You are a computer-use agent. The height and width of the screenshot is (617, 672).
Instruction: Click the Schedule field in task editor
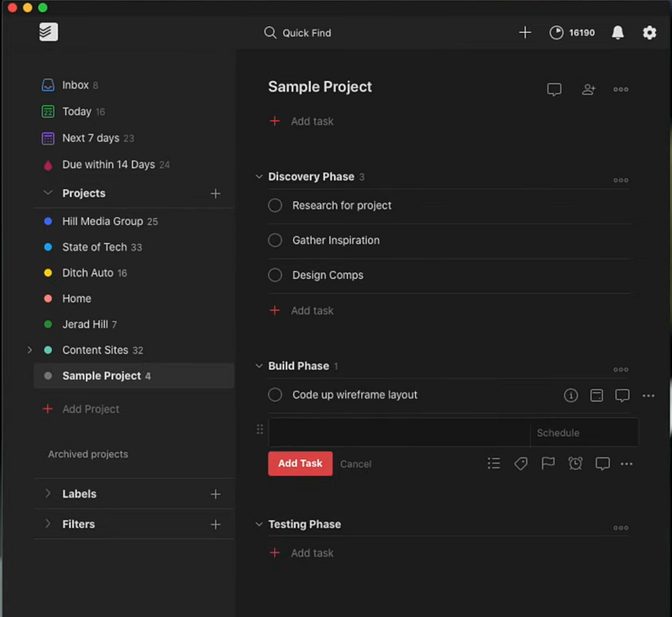pos(584,433)
